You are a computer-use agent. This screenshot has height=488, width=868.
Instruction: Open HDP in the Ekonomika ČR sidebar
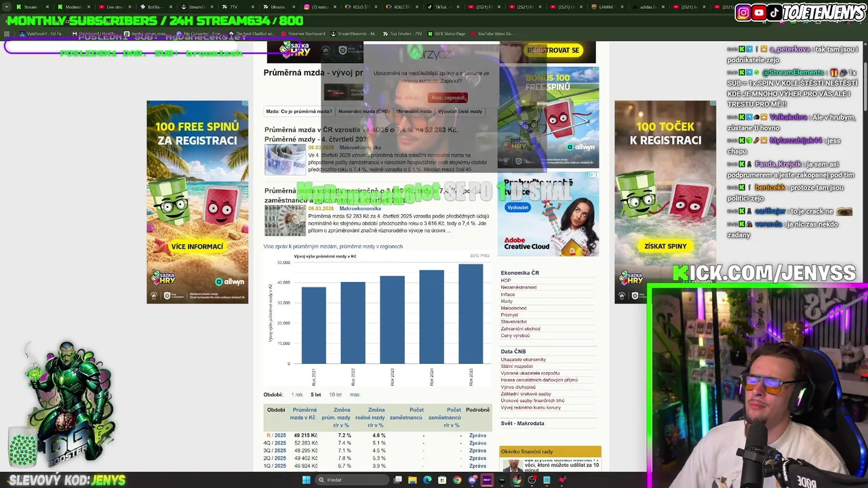click(506, 281)
